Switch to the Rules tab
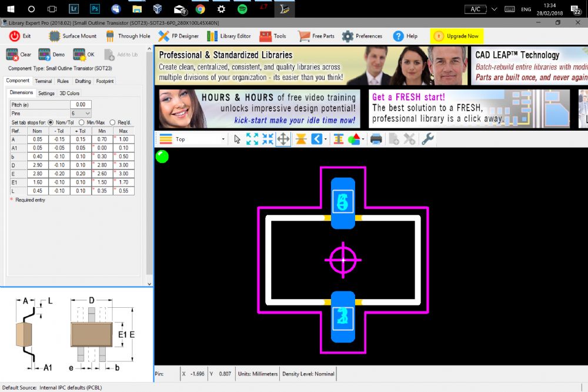The width and height of the screenshot is (588, 392). coord(63,81)
